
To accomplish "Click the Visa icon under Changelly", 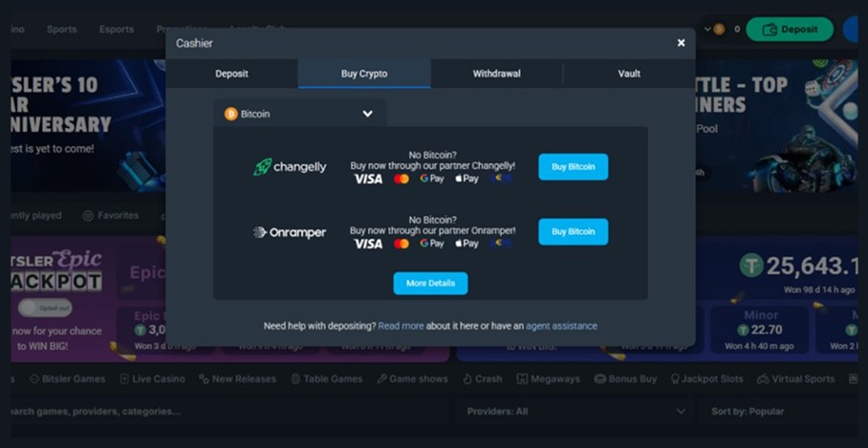I will click(x=368, y=179).
